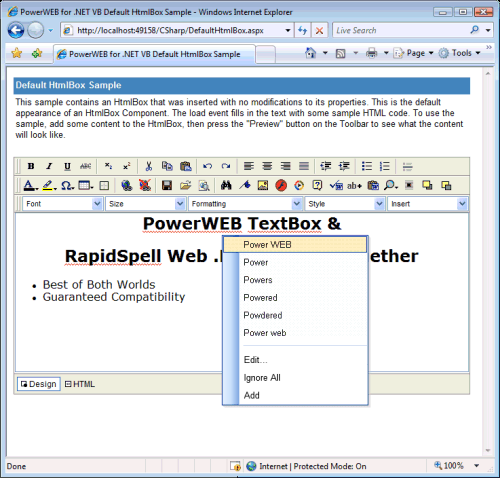This screenshot has height=478, width=500.
Task: Go back with the browser Back button
Action: click(16, 30)
